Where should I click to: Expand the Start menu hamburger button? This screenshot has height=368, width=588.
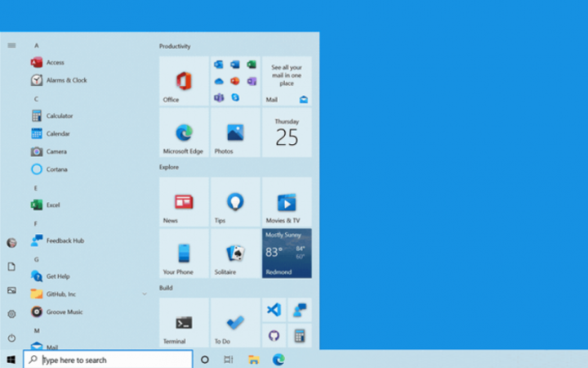click(x=11, y=46)
